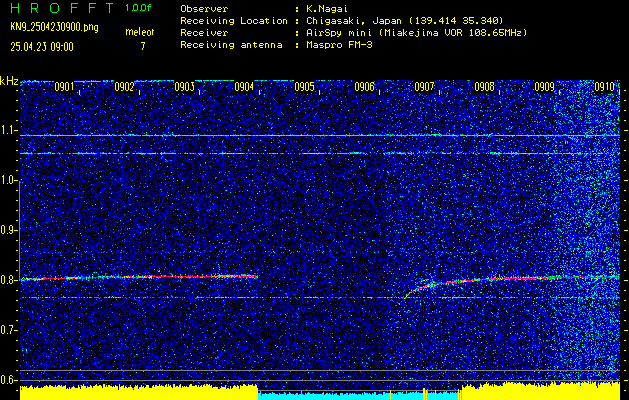Click the 0.9 frequency axis label
This screenshot has height=400, width=629.
coord(9,230)
